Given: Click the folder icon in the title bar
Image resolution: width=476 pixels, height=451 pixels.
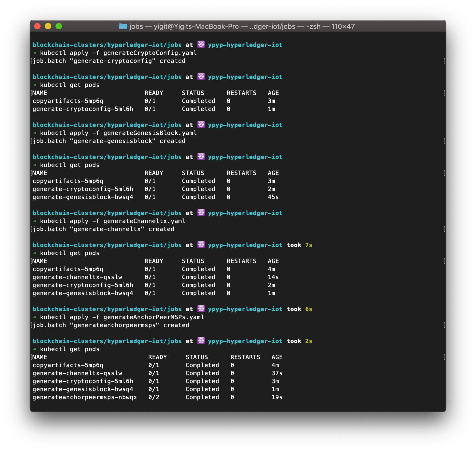Looking at the screenshot, I should click(123, 26).
